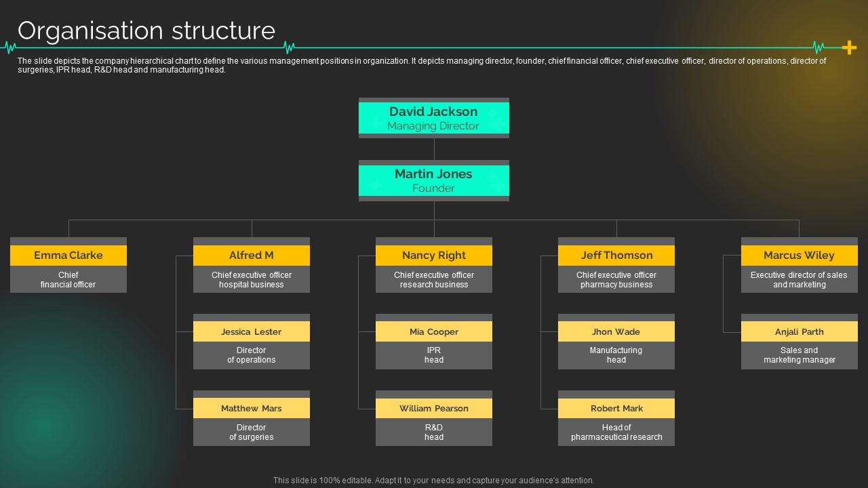Screen dimensions: 868x488
Task: Click the "Founder" role label
Action: (x=433, y=188)
